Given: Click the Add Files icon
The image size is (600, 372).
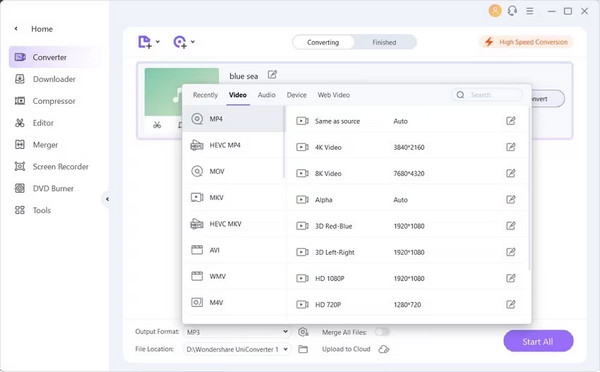Looking at the screenshot, I should 144,42.
